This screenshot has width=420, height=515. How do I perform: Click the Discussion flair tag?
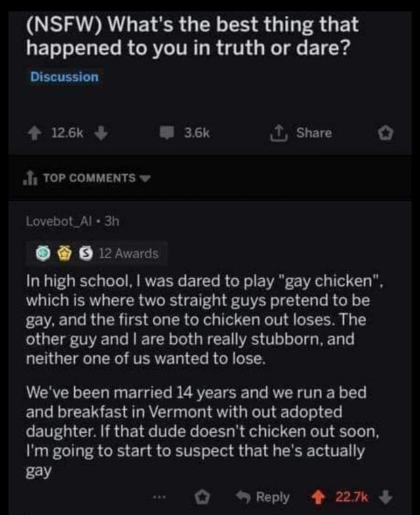coord(64,77)
